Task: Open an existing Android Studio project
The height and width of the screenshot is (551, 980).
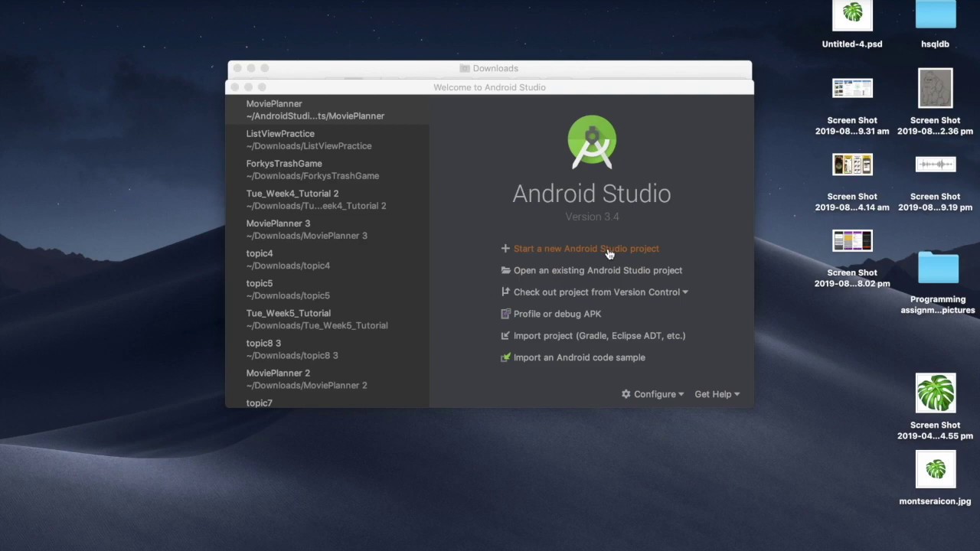Action: pyautogui.click(x=598, y=270)
